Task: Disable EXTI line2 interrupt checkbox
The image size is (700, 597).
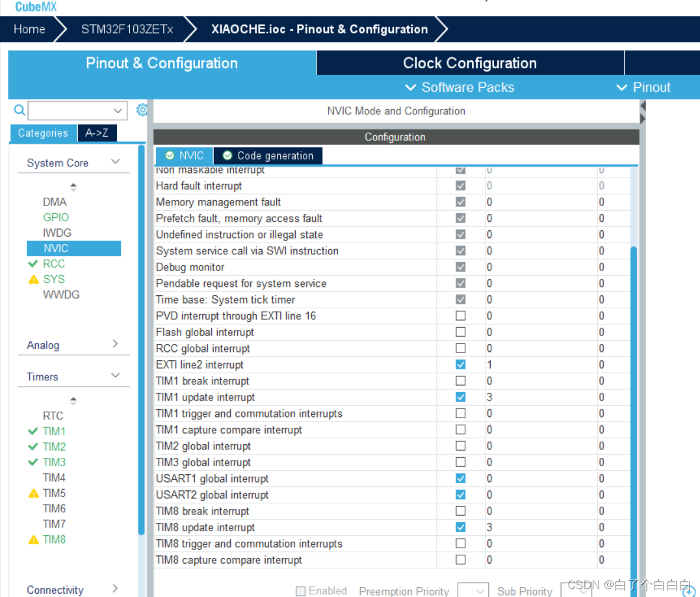Action: coord(460,365)
